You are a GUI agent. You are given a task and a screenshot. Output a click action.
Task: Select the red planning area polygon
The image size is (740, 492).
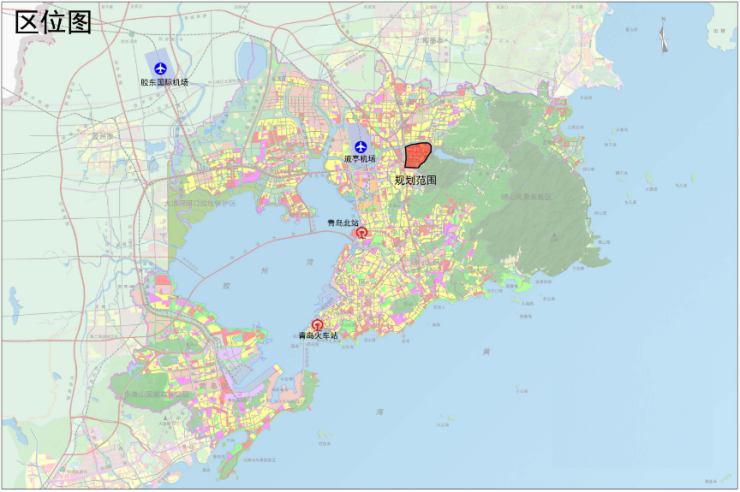417,156
